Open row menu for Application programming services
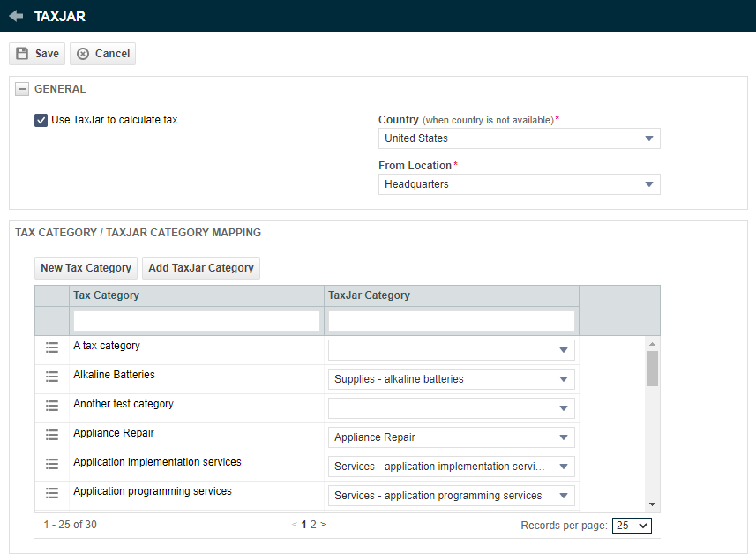Screen dimensions: 756x560 (x=51, y=492)
